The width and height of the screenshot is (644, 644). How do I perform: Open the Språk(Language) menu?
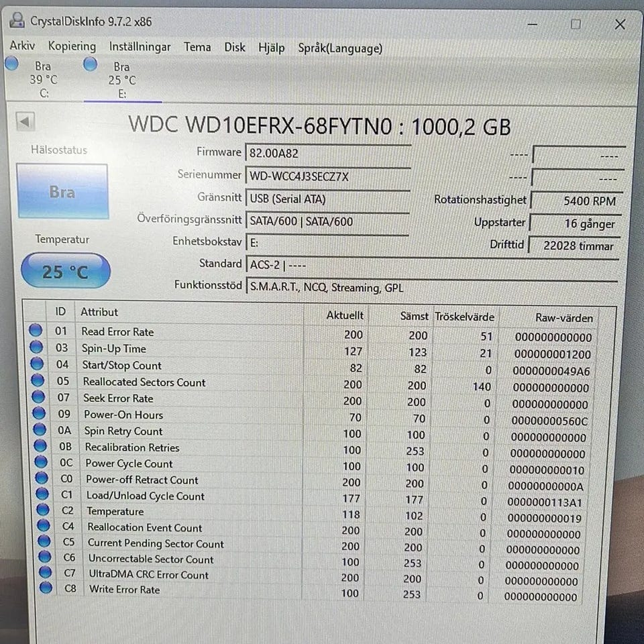click(340, 49)
